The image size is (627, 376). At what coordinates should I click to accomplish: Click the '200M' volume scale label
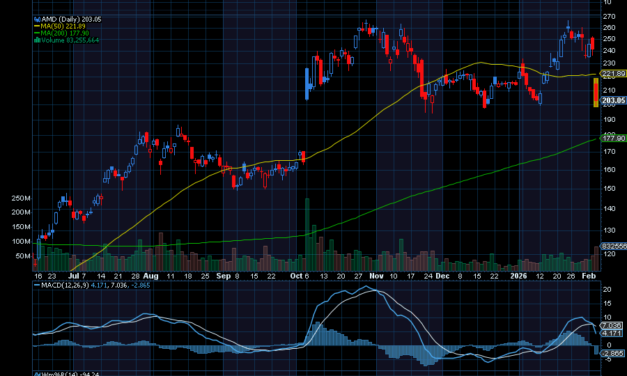(21, 212)
